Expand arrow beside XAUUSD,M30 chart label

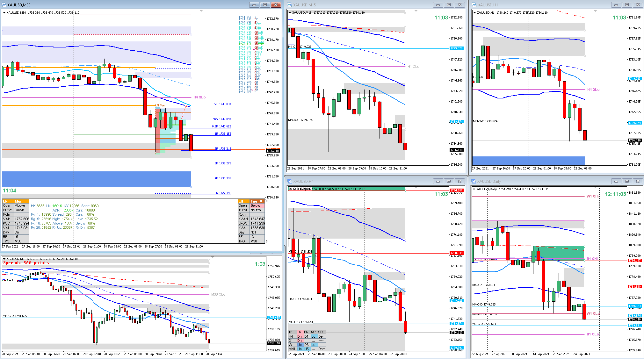click(x=4, y=13)
